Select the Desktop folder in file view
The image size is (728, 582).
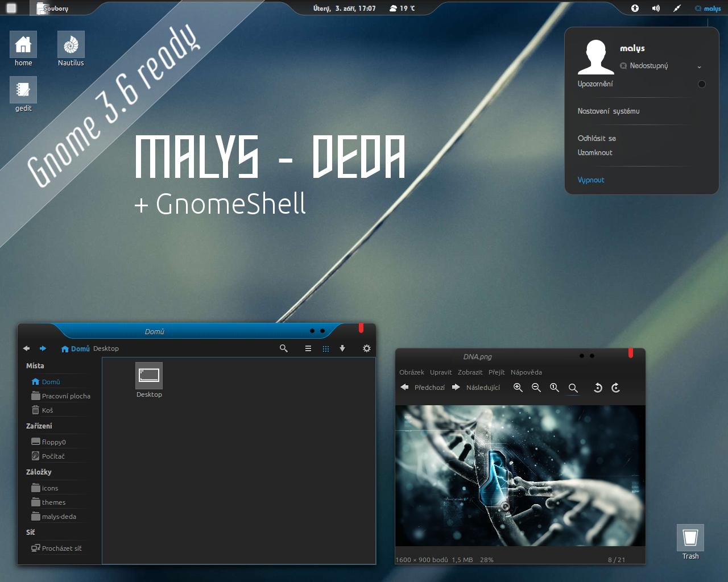click(x=149, y=380)
